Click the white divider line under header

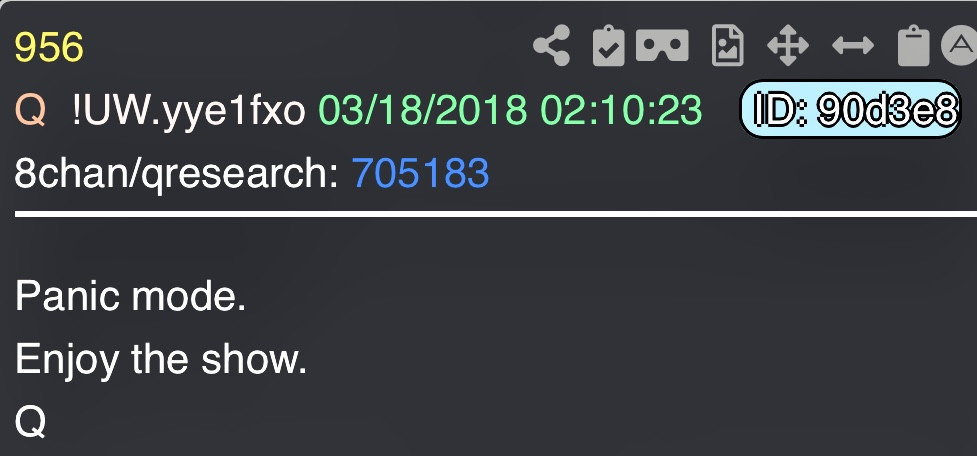point(495,214)
